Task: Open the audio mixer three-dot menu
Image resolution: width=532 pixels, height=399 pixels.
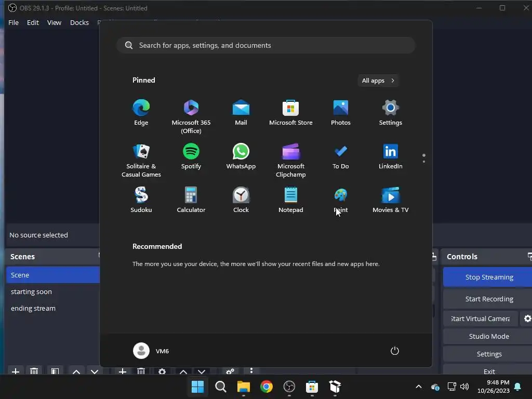Action: pyautogui.click(x=251, y=370)
